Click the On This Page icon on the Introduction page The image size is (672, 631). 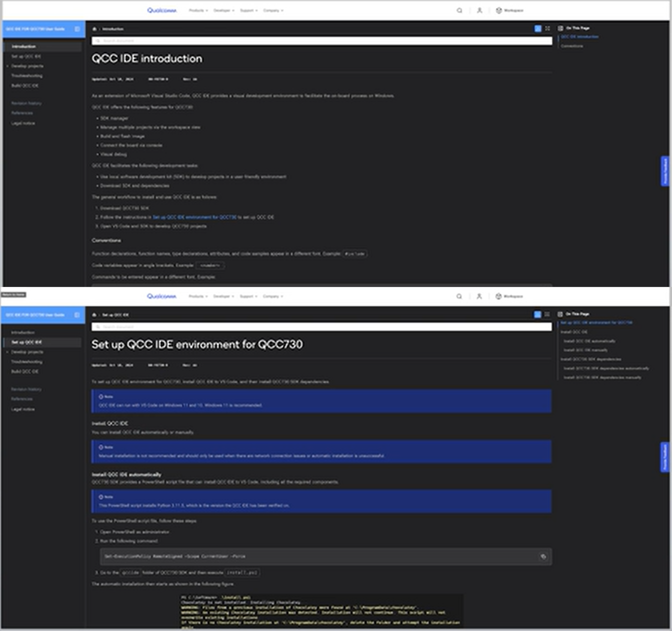(560, 29)
